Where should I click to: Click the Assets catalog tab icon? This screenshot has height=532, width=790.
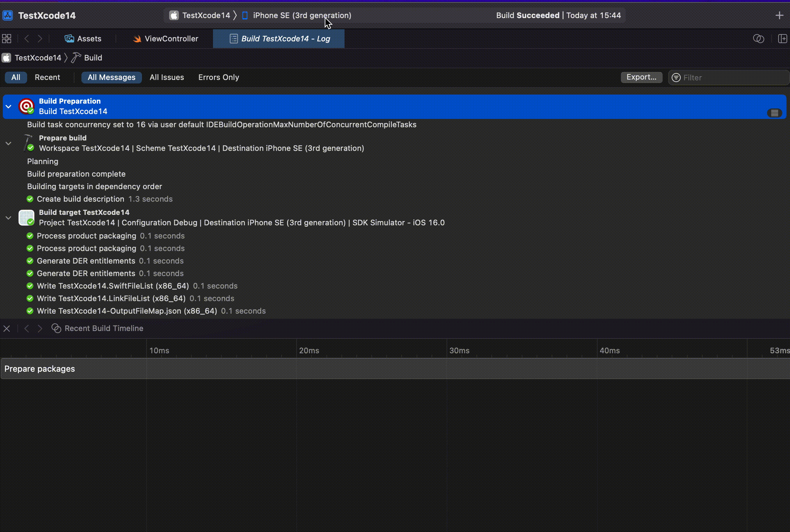69,39
